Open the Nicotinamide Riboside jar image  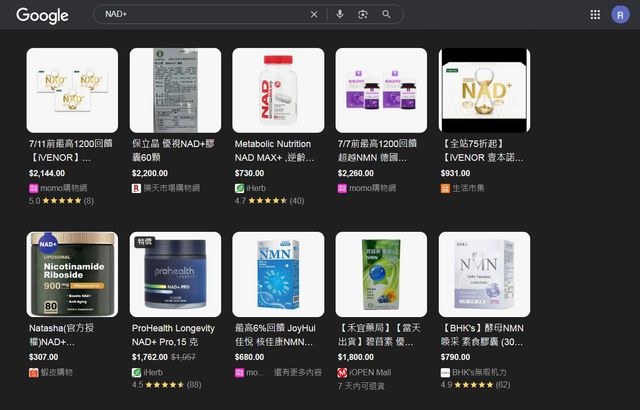72,275
